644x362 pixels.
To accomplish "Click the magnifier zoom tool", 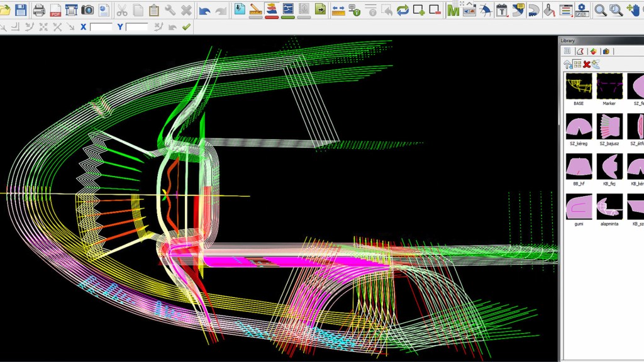I will coord(601,10).
